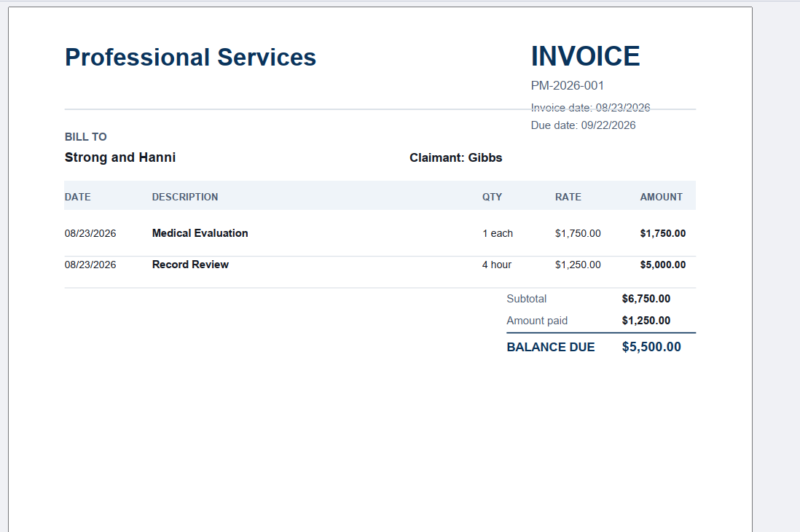Select the Record Review description
800x532 pixels.
click(x=190, y=265)
